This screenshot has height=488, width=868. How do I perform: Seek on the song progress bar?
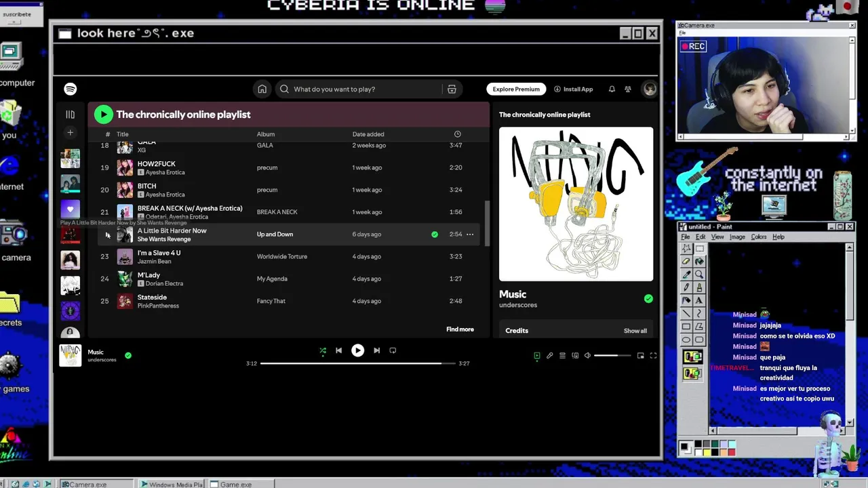coord(359,363)
